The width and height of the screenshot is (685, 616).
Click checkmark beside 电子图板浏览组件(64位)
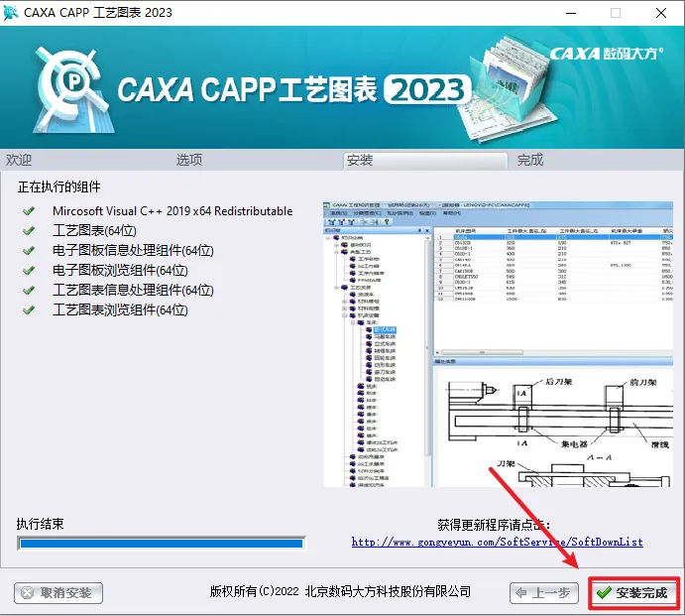point(29,271)
